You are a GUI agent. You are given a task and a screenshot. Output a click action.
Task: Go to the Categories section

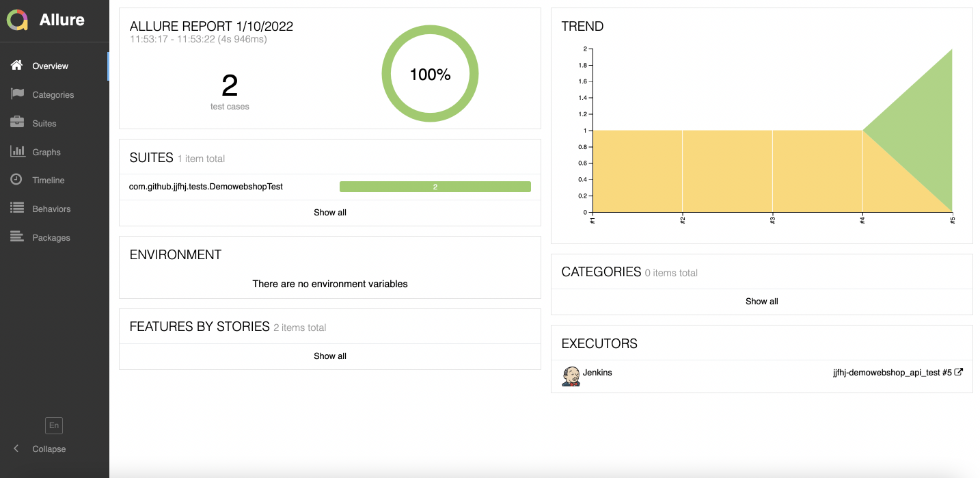(55, 95)
